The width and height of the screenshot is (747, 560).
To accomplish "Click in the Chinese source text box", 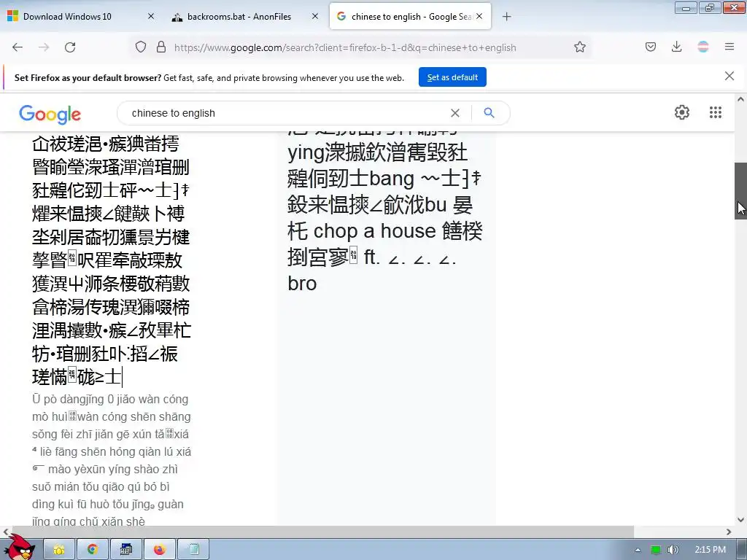I will [x=111, y=260].
